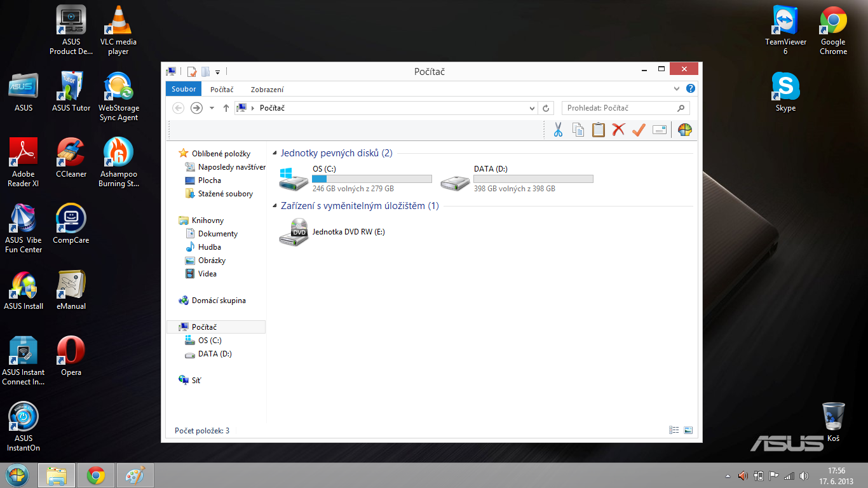The image size is (868, 488).
Task: Open the address bar history dropdown
Action: point(532,109)
